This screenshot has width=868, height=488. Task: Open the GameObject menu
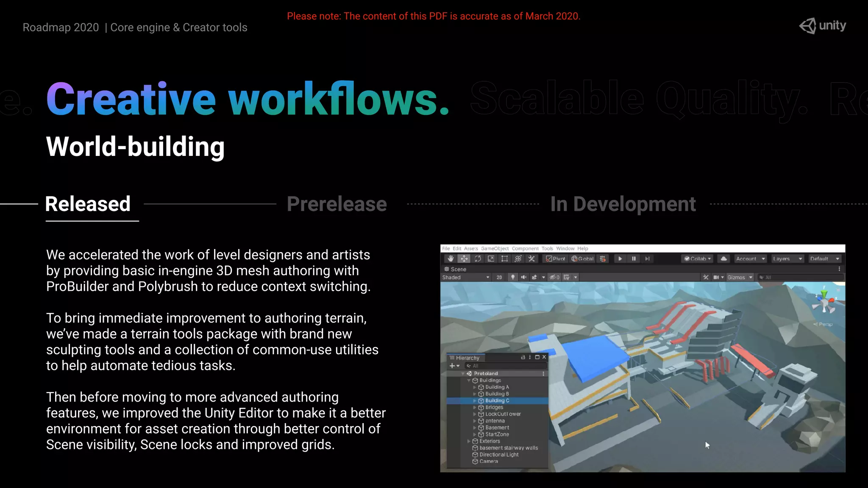495,249
